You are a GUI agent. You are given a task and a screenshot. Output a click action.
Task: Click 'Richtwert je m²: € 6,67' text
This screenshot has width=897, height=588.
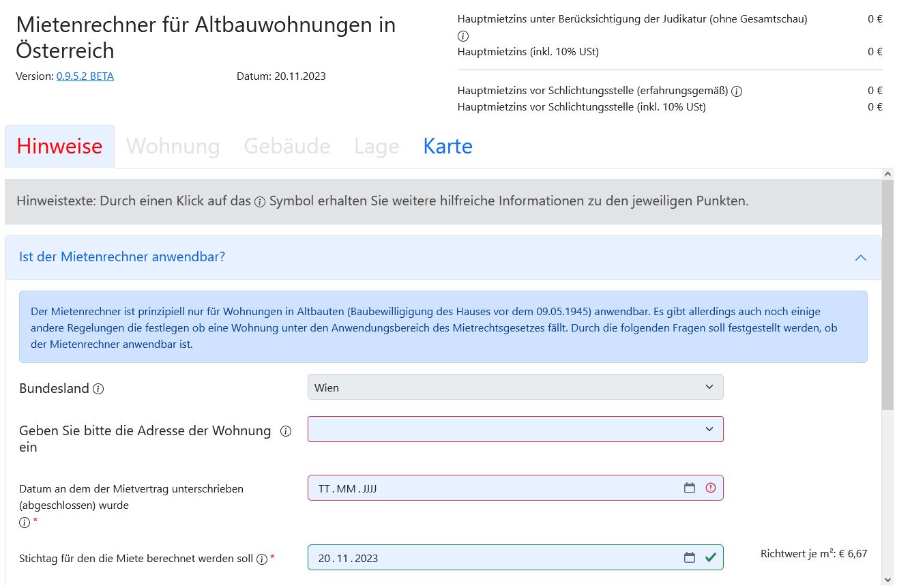[814, 554]
